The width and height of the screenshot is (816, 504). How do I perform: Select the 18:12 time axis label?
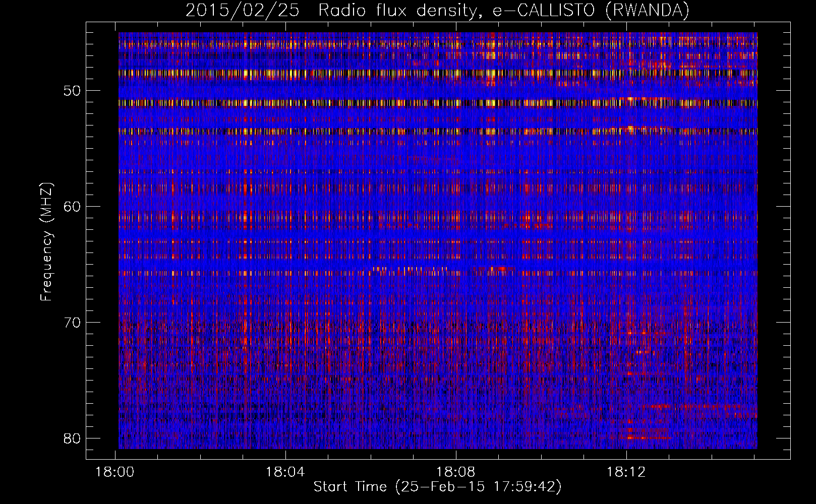click(x=626, y=472)
